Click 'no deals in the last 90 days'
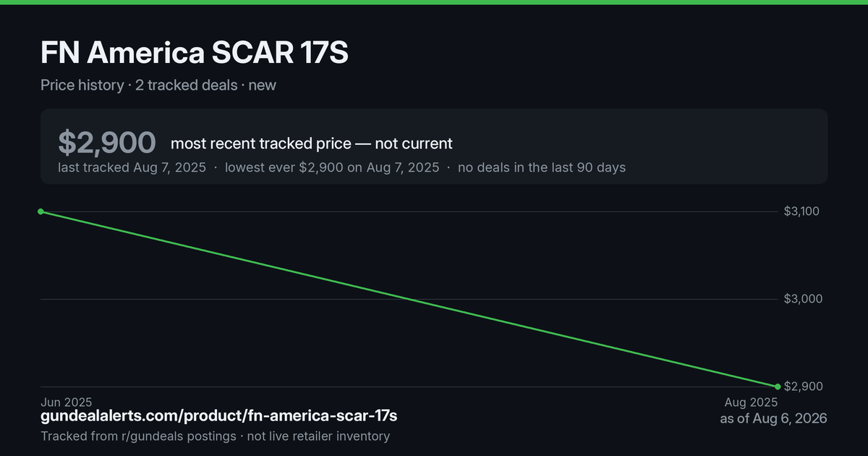Image resolution: width=868 pixels, height=456 pixels. click(x=542, y=167)
